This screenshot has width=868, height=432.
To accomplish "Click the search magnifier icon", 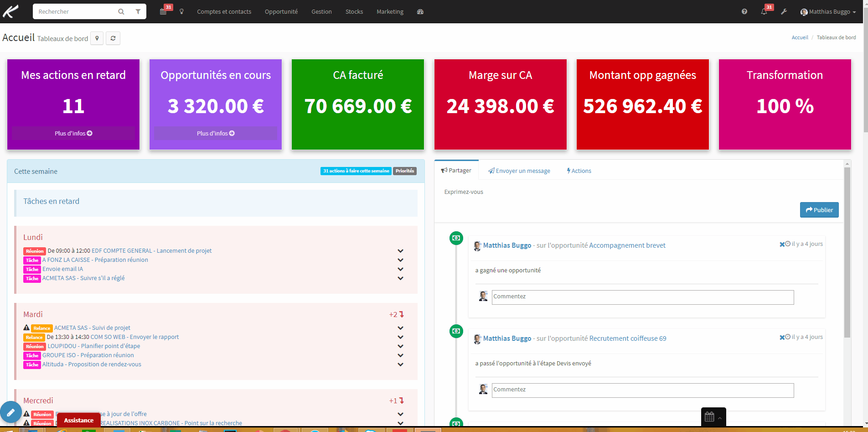I will [x=121, y=12].
